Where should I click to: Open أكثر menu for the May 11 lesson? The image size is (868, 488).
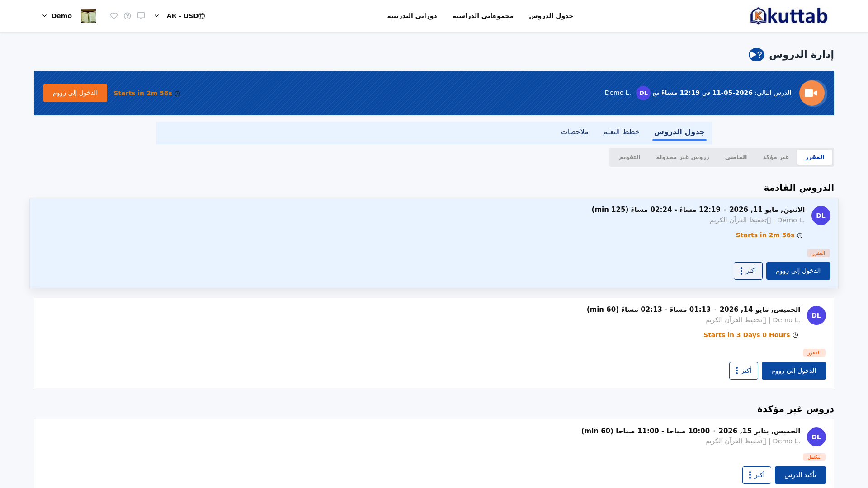[748, 271]
